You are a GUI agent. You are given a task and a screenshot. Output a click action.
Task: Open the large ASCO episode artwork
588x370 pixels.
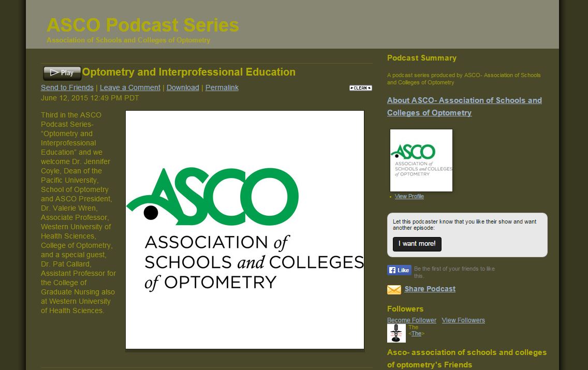coord(244,230)
